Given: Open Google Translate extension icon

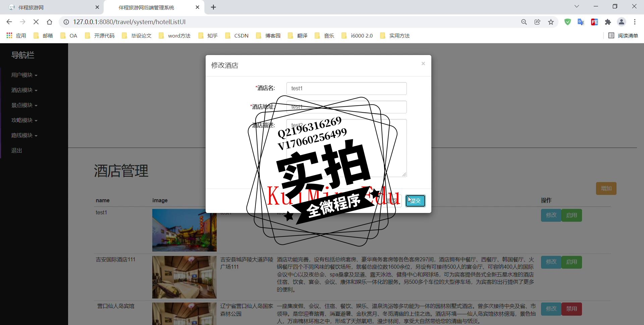Looking at the screenshot, I should pos(581,22).
